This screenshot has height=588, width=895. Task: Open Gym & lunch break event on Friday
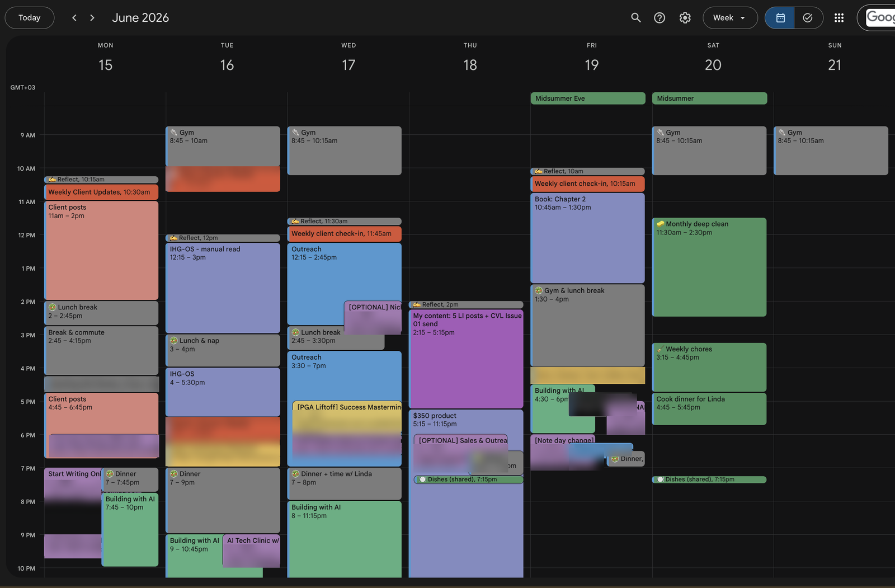pyautogui.click(x=587, y=326)
